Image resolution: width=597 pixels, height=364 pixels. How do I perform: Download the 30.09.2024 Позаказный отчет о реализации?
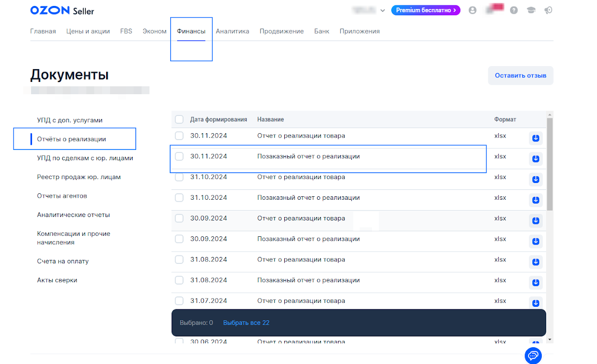pyautogui.click(x=536, y=241)
